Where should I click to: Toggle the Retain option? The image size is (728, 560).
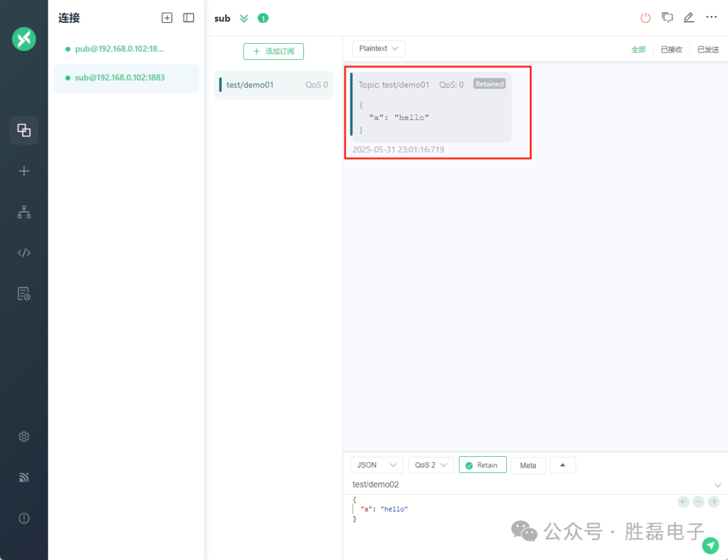pyautogui.click(x=483, y=465)
